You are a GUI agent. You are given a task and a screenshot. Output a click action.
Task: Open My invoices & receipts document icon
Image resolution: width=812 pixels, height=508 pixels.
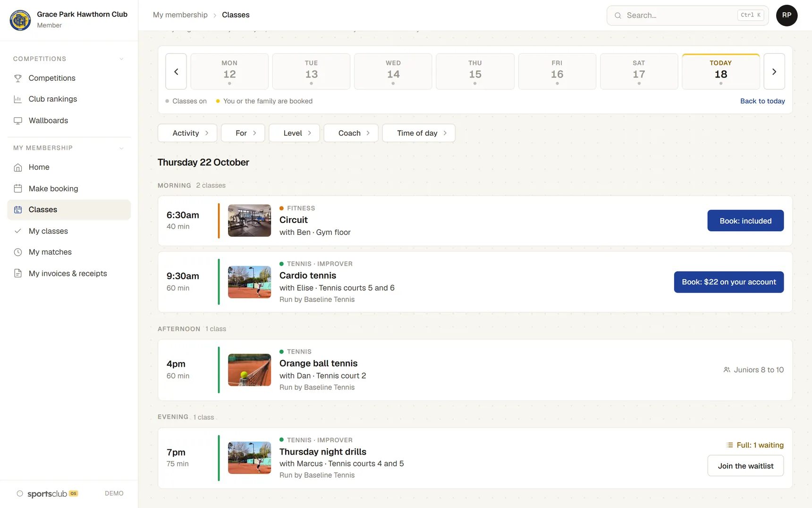tap(18, 274)
